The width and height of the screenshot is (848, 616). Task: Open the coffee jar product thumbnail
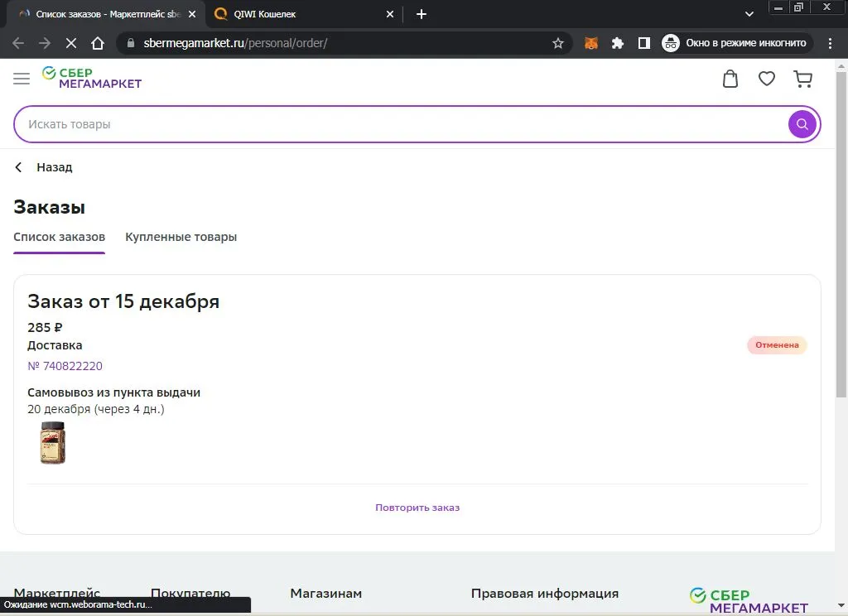53,442
